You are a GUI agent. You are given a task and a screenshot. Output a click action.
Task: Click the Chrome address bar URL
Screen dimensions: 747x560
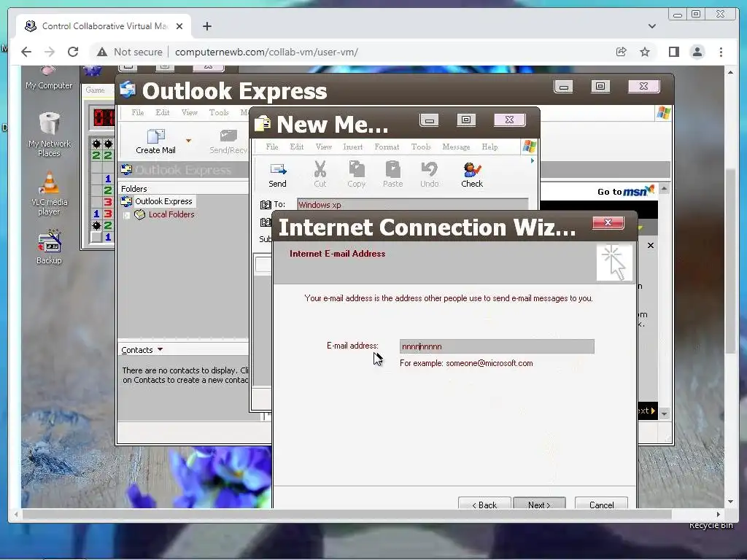click(266, 52)
